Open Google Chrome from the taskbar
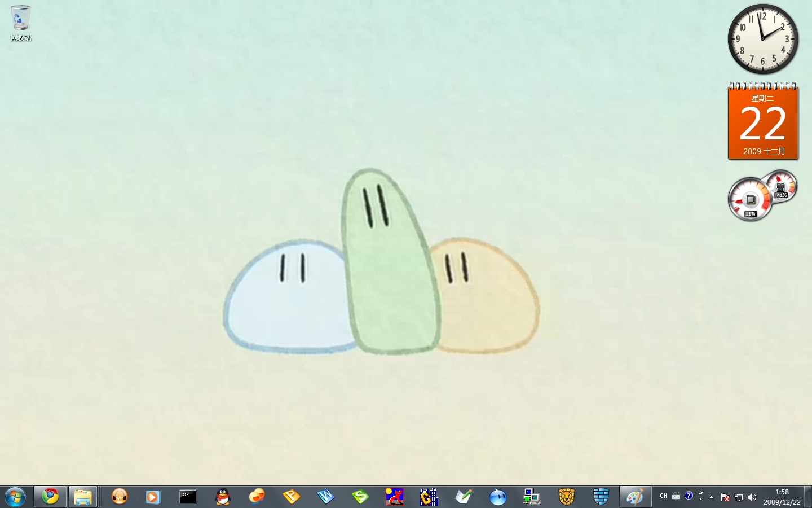The width and height of the screenshot is (812, 508). click(50, 497)
